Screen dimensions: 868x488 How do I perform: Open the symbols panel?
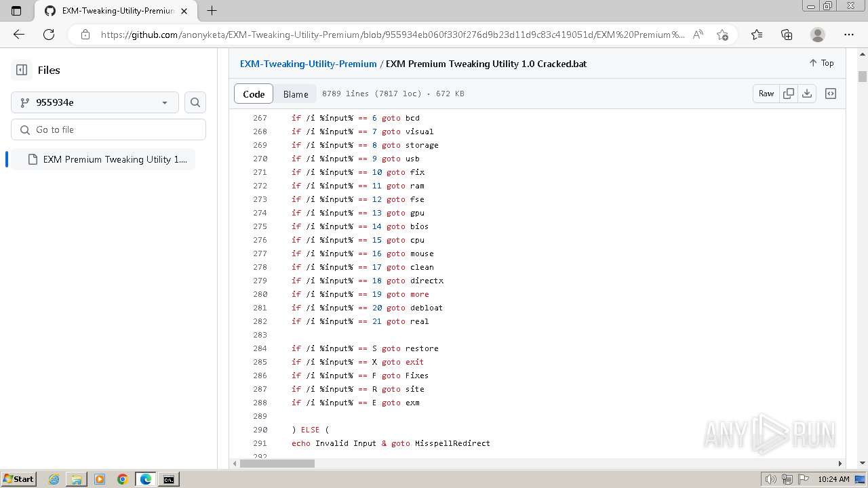point(831,94)
